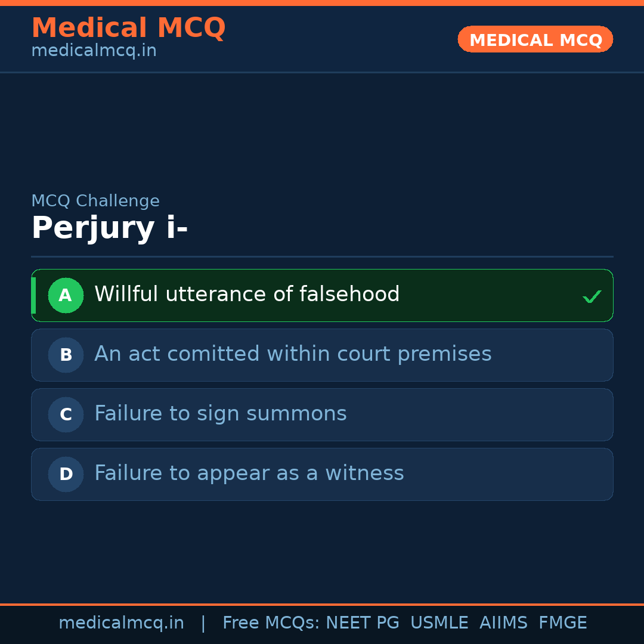Click the NEET PG footer link
This screenshot has height=644, width=644.
point(362,622)
